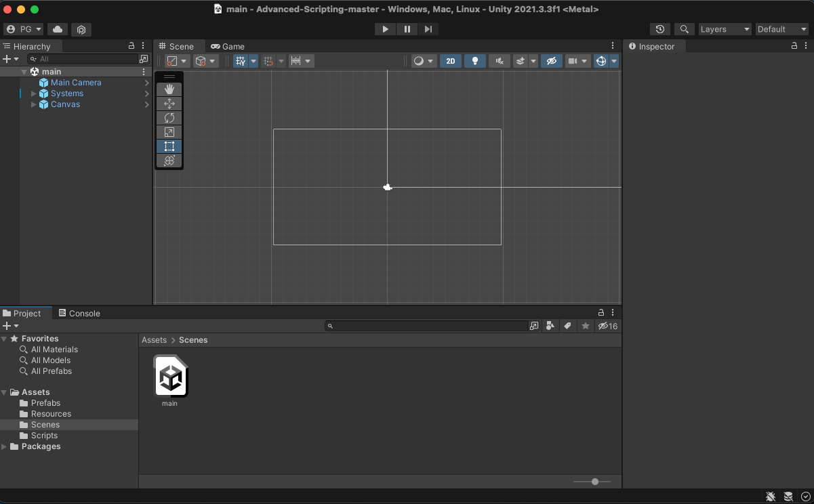Viewport: 814px width, 504px height.
Task: Toggle hidden objects scene visibility eye
Action: click(552, 61)
